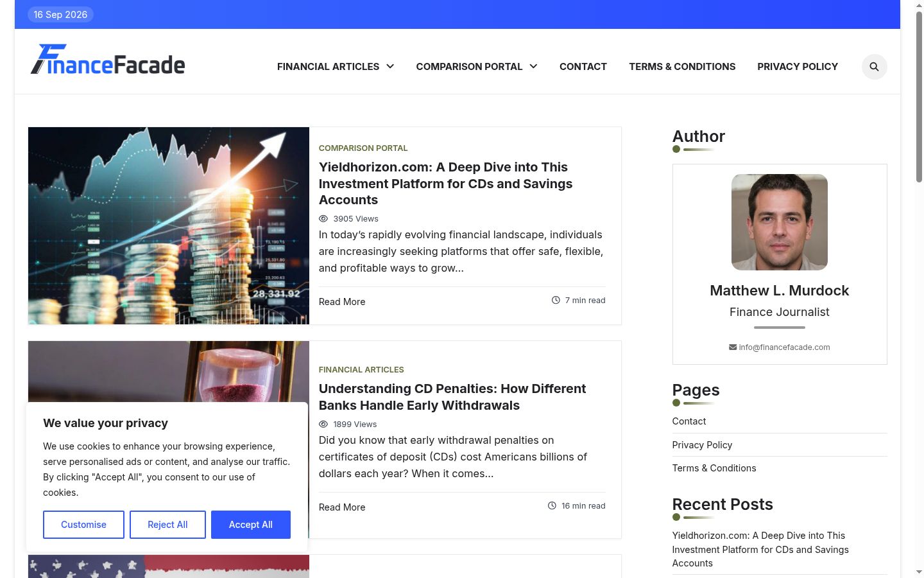Open the Yieldhorizon.com recent post link
This screenshot has width=924, height=578.
pos(760,549)
